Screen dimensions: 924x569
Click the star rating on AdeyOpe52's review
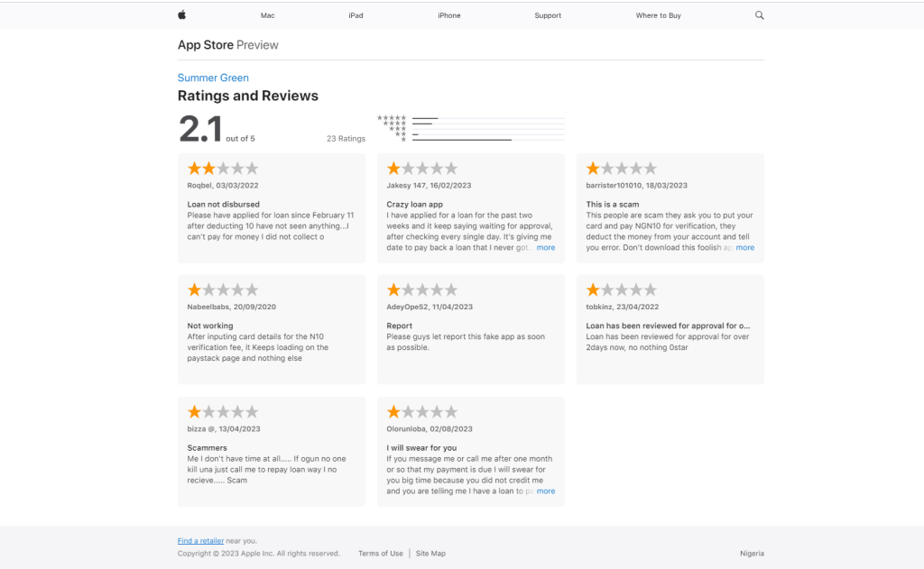pyautogui.click(x=422, y=289)
